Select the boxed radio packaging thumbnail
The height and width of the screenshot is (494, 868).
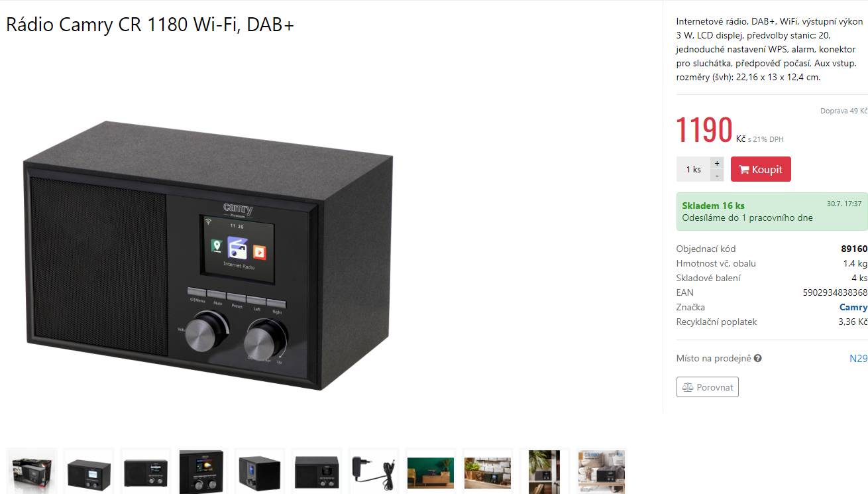click(x=32, y=471)
